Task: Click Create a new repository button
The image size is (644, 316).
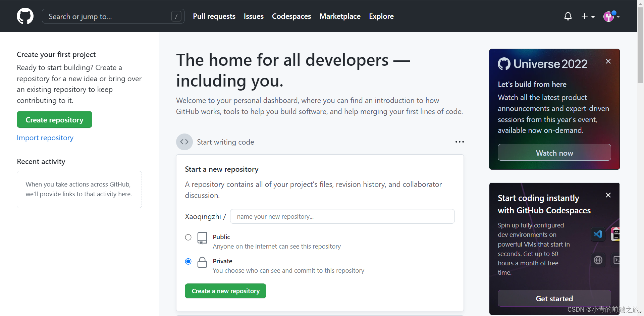Action: click(225, 291)
